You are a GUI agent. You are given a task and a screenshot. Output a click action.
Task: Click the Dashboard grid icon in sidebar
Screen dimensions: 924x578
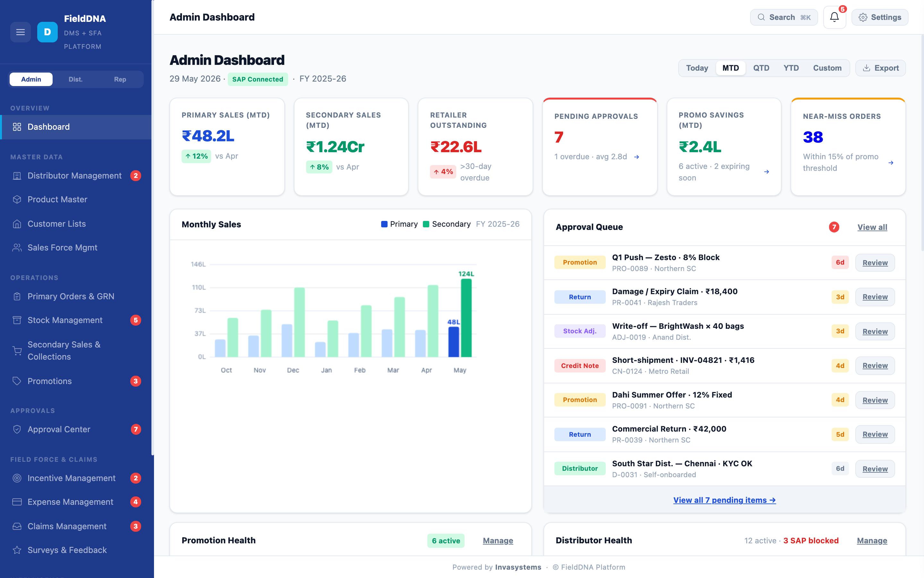tap(17, 127)
